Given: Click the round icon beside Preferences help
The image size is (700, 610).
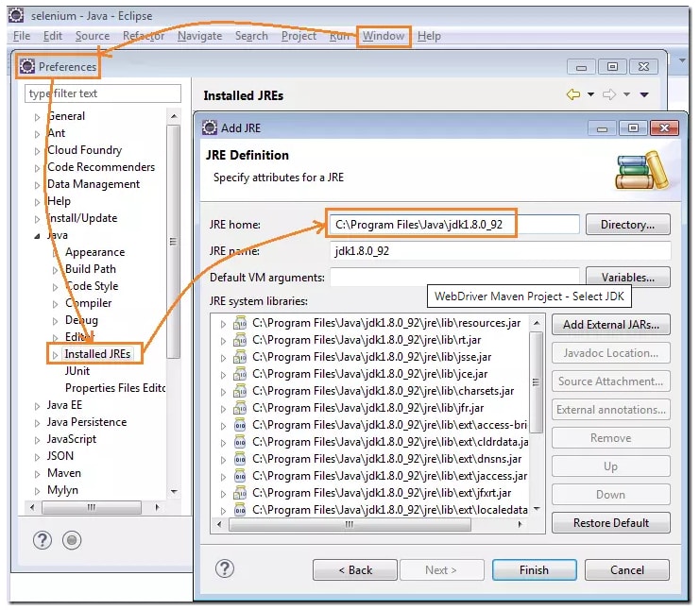Looking at the screenshot, I should click(x=72, y=540).
